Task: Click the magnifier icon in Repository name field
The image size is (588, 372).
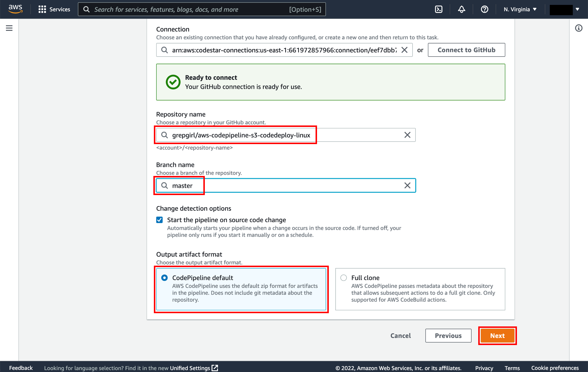Action: pos(164,135)
